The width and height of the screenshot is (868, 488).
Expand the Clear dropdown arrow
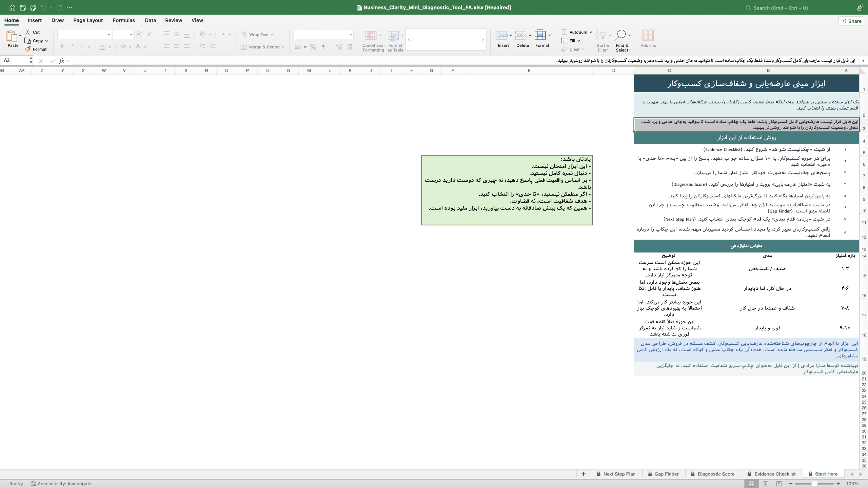[583, 49]
